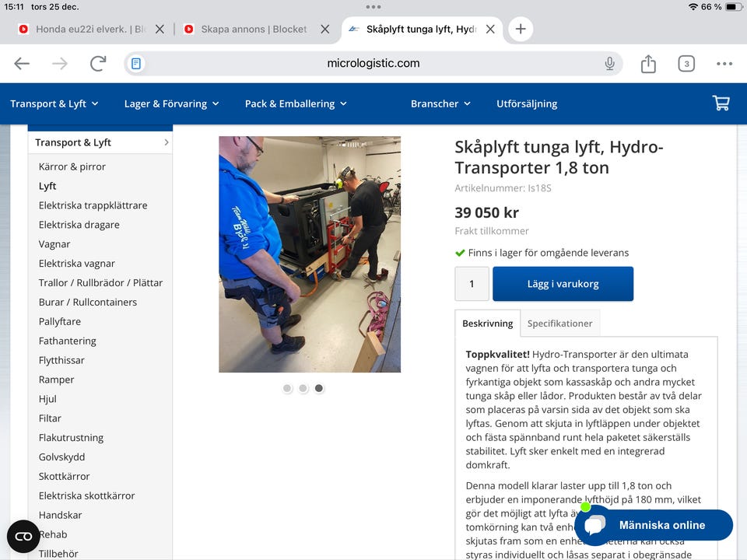Show second product image dot
This screenshot has width=747, height=560.
303,389
